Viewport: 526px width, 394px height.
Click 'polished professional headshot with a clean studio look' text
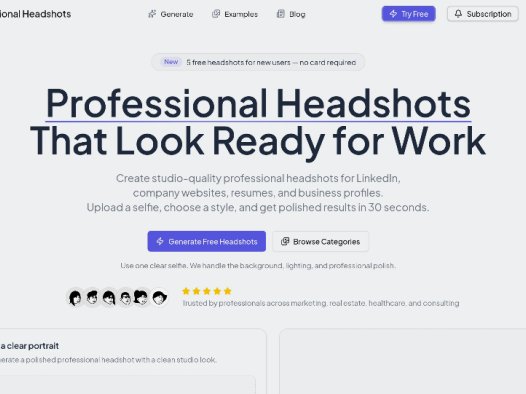coord(121,360)
